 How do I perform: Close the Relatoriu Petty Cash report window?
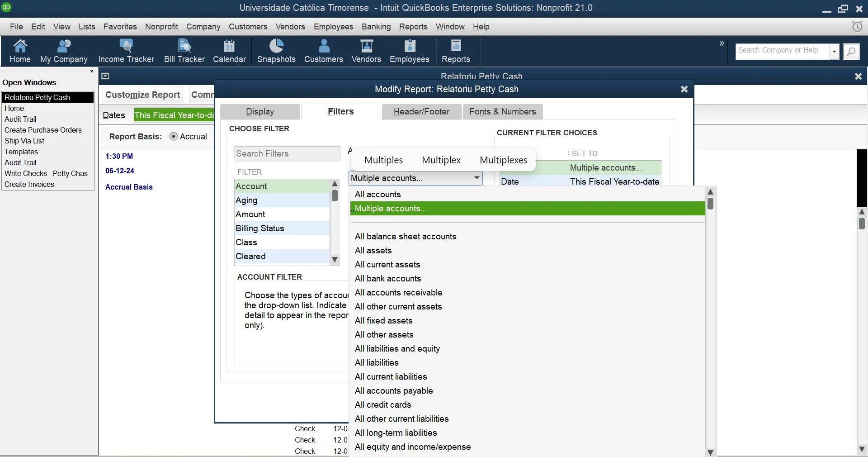tap(858, 76)
